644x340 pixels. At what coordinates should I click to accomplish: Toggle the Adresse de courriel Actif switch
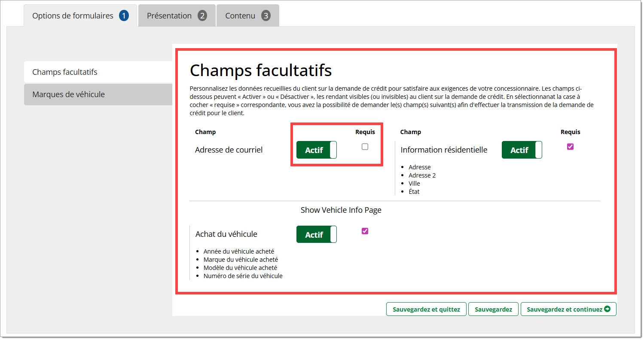pos(317,150)
